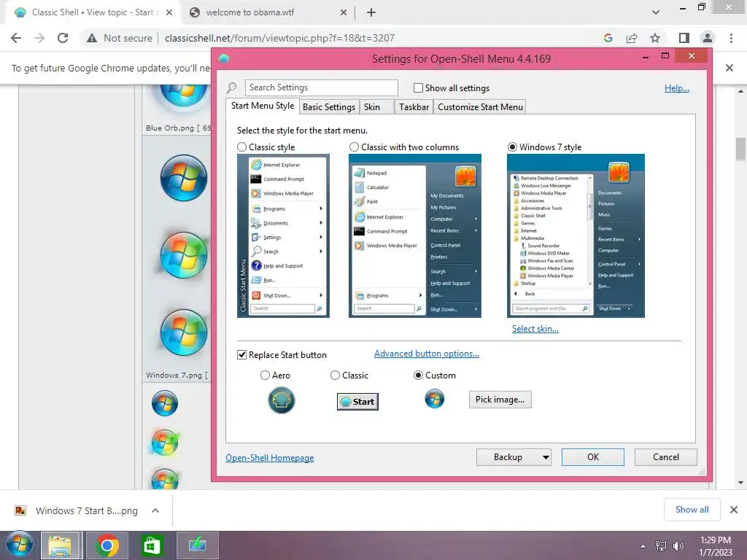Click Show all downloads button
The height and width of the screenshot is (560, 747).
coord(692,510)
